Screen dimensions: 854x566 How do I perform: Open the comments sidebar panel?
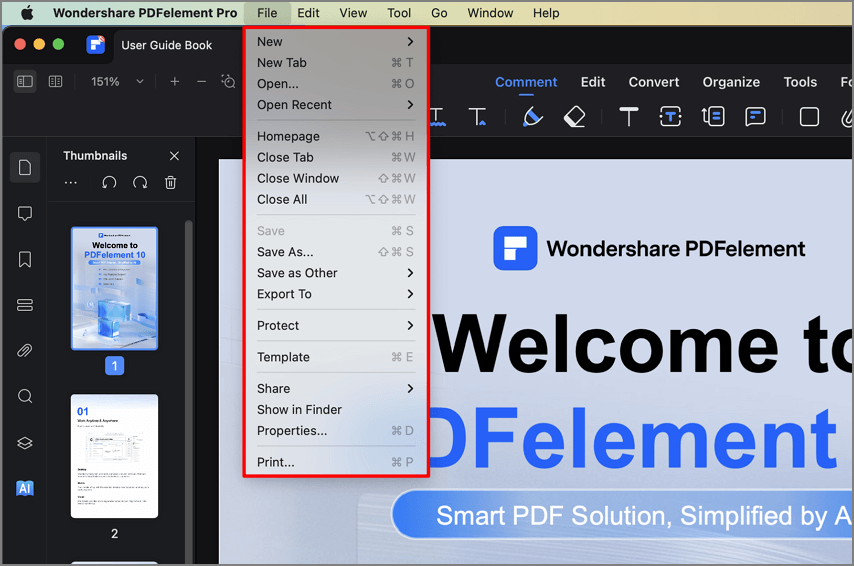click(25, 213)
